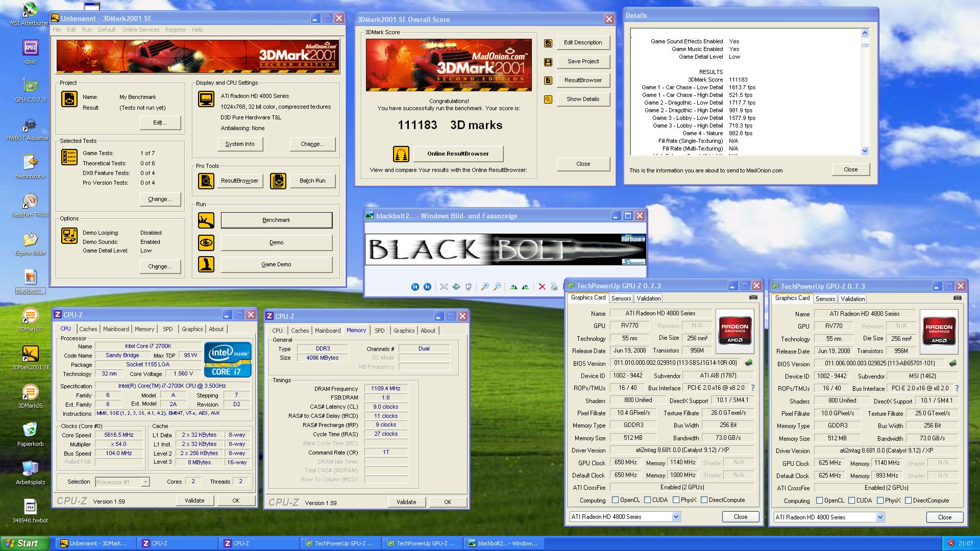Click BIOS save chip icon in right GPU-Z
The image size is (980, 551).
click(x=953, y=363)
